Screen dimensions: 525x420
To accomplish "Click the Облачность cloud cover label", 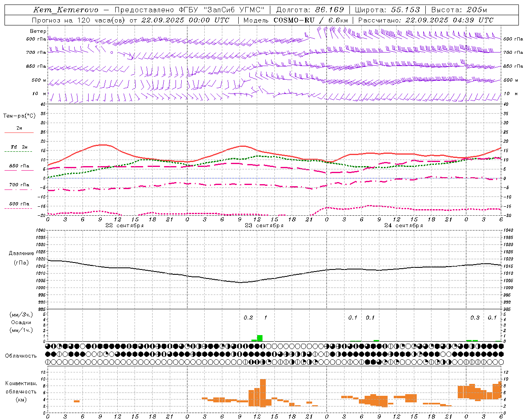I will pyautogui.click(x=21, y=356).
